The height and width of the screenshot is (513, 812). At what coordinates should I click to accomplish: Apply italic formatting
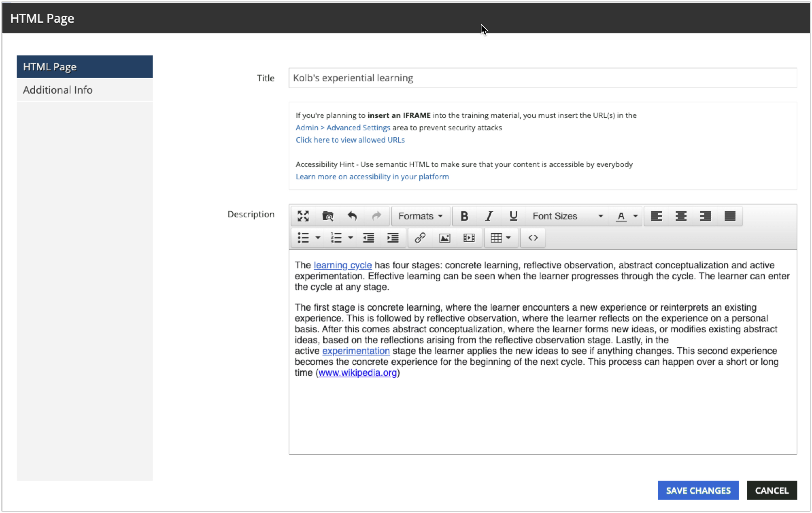click(489, 216)
